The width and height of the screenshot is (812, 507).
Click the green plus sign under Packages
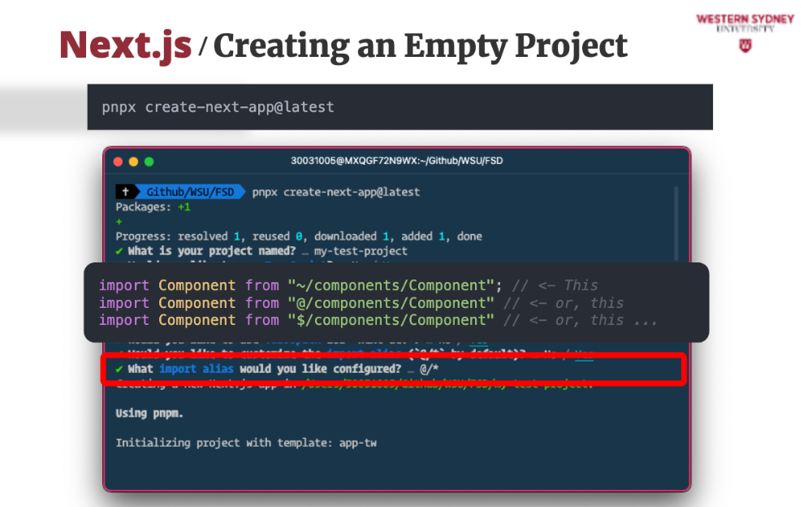[x=119, y=222]
